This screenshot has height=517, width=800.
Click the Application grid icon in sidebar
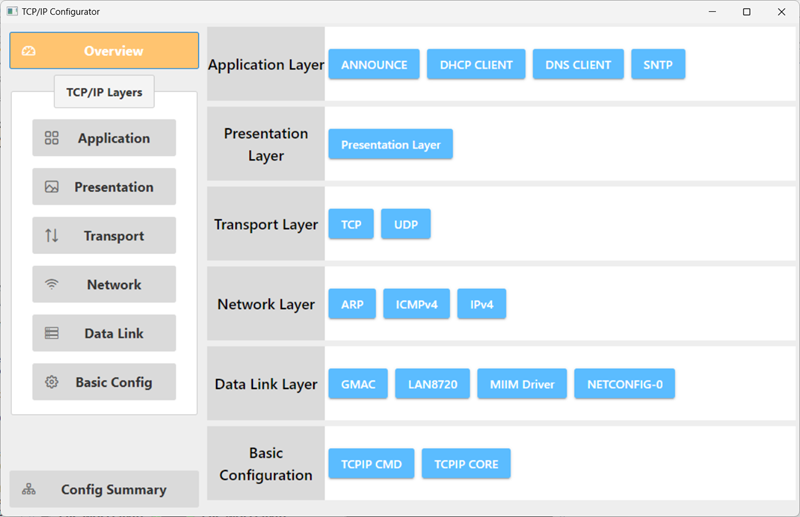(x=52, y=138)
